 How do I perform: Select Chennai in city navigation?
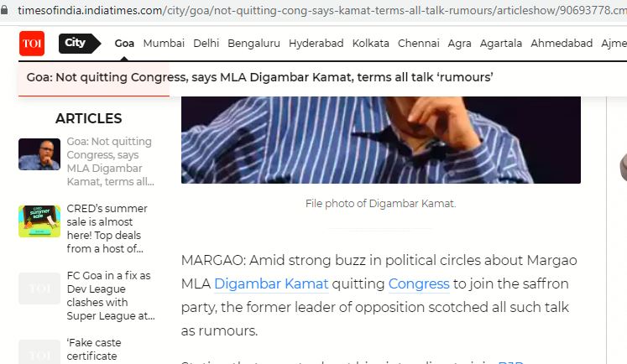(419, 43)
